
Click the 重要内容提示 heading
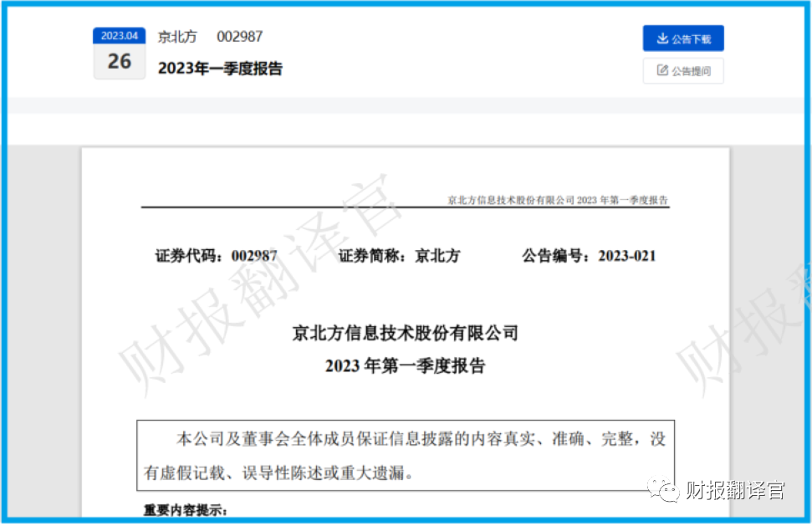point(186,509)
